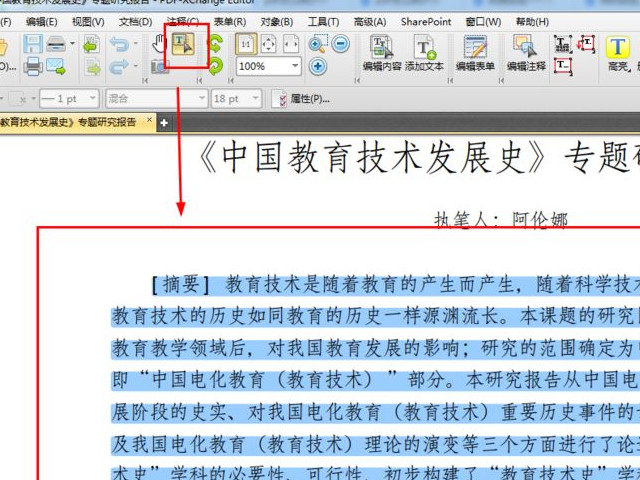Click the document title 《中国教育技术发展史》
Image resolution: width=640 pixels, height=480 pixels.
pos(372,158)
